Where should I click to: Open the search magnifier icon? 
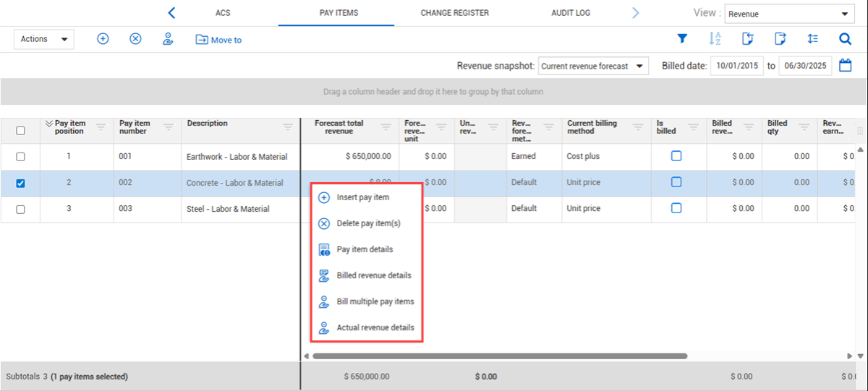click(x=845, y=39)
